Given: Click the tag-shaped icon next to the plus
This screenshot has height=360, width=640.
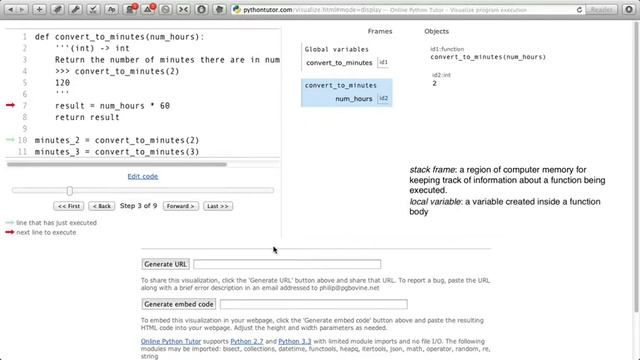Looking at the screenshot, I should tap(57, 9).
